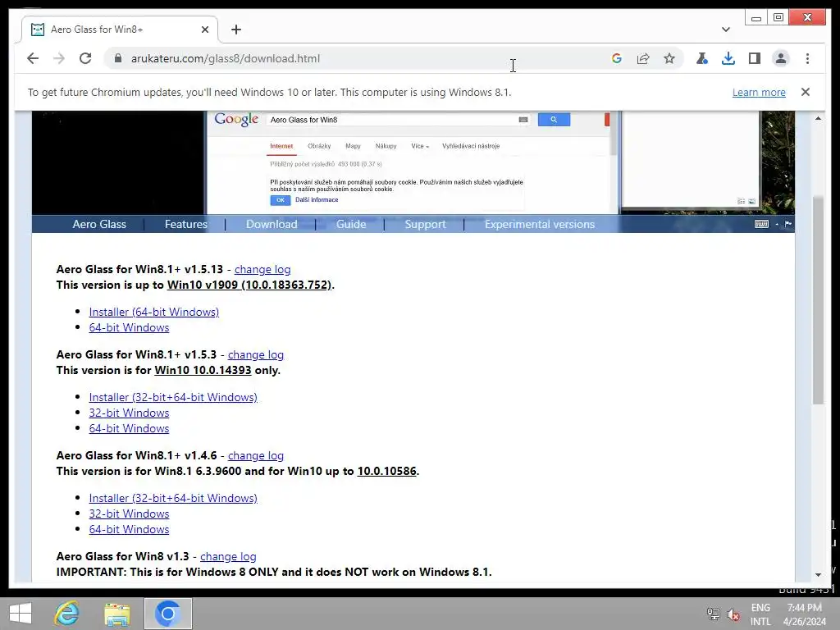Image resolution: width=840 pixels, height=630 pixels.
Task: Open change log for Win8 v1.3
Action: 228,556
